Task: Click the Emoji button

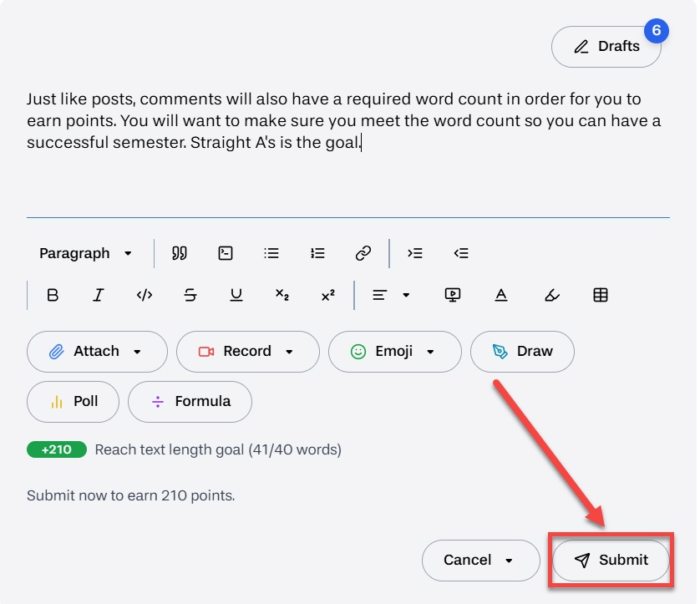Action: click(394, 352)
